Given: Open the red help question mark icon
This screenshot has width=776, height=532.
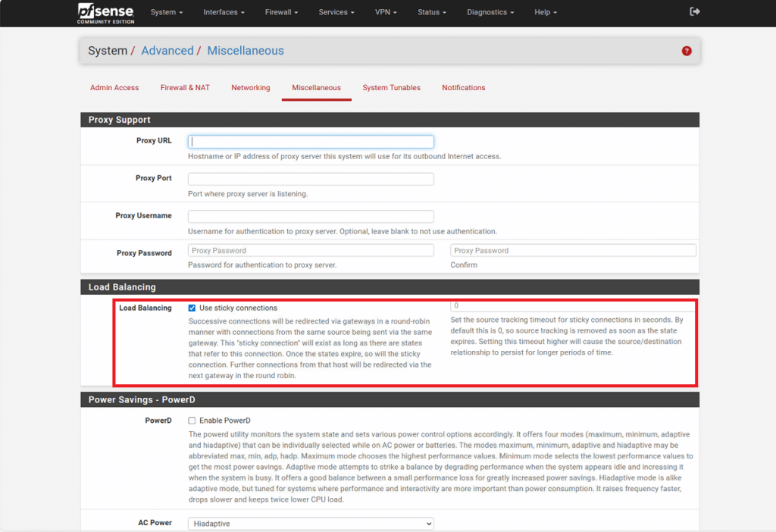Looking at the screenshot, I should click(687, 51).
